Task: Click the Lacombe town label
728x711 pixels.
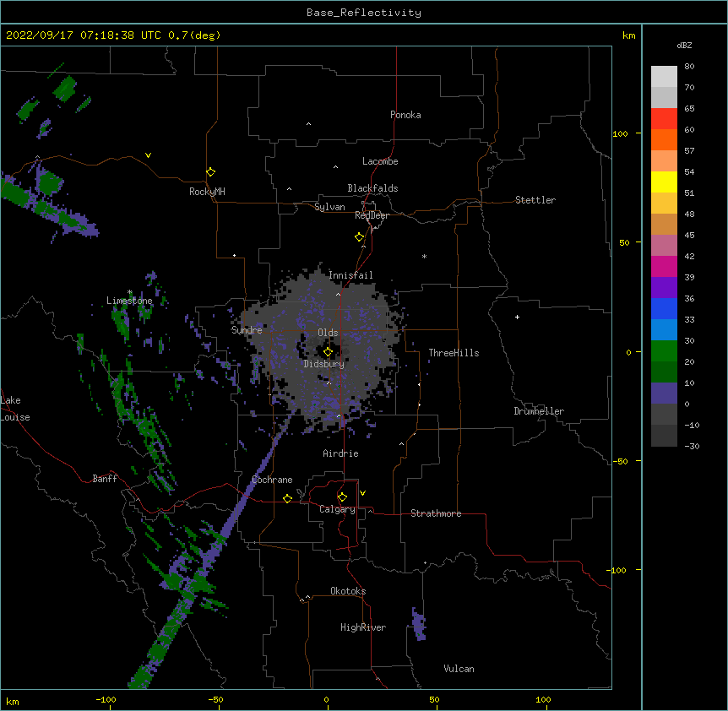Action: point(380,161)
